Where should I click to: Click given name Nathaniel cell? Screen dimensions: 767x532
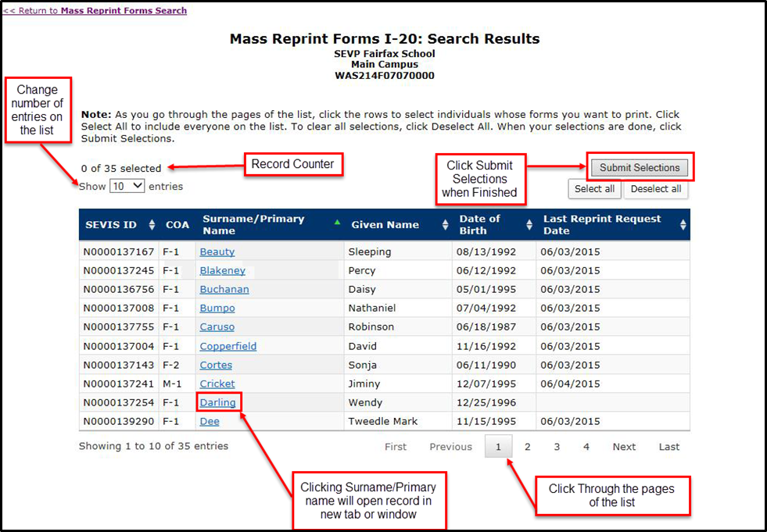pos(398,308)
